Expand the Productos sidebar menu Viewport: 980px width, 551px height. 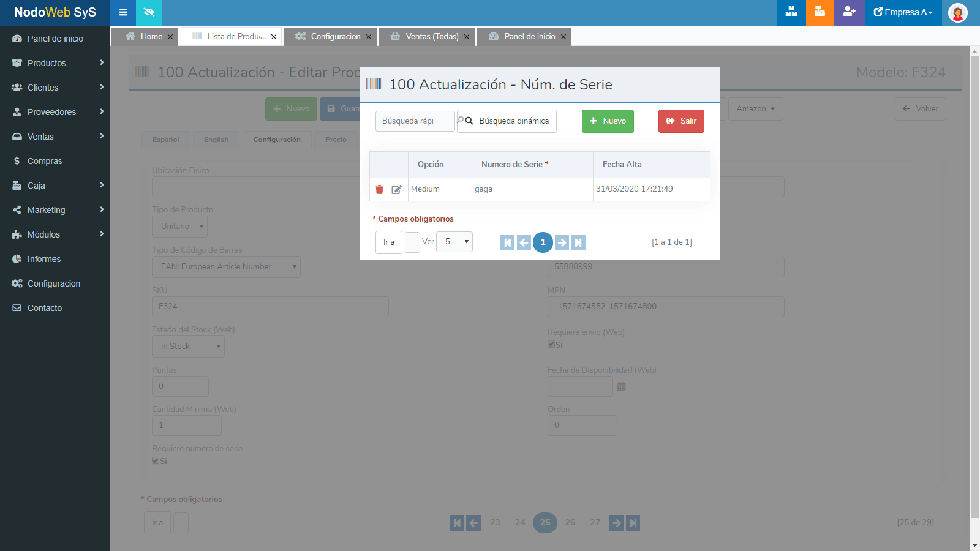point(55,63)
